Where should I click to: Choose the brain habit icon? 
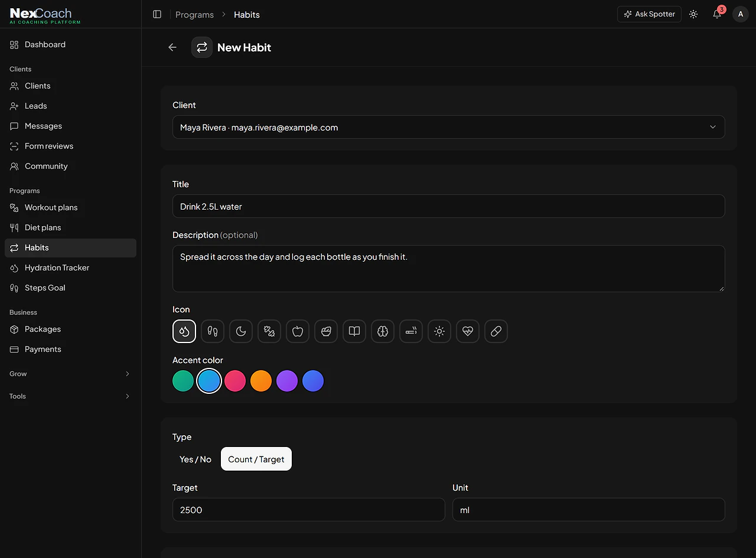pyautogui.click(x=383, y=331)
